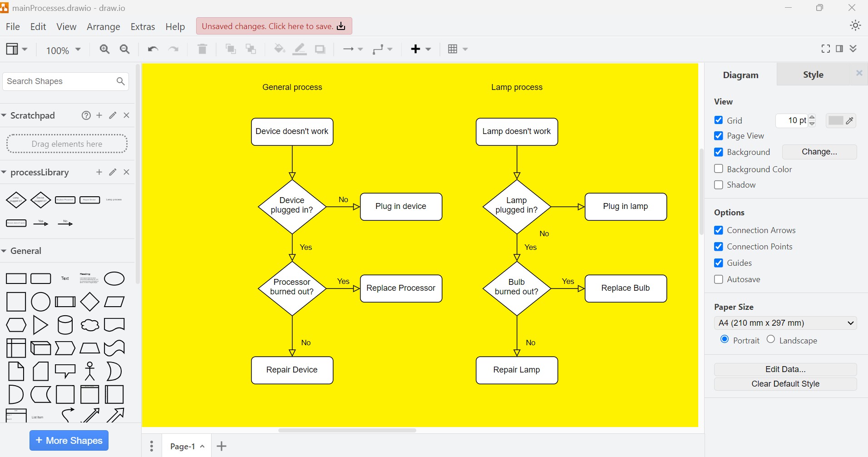Viewport: 868px width, 457px height.
Task: Open the Paper Size dropdown
Action: click(x=785, y=323)
